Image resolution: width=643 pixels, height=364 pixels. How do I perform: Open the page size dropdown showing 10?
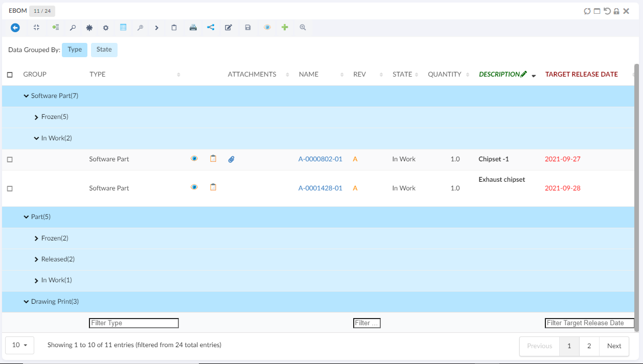(x=19, y=345)
